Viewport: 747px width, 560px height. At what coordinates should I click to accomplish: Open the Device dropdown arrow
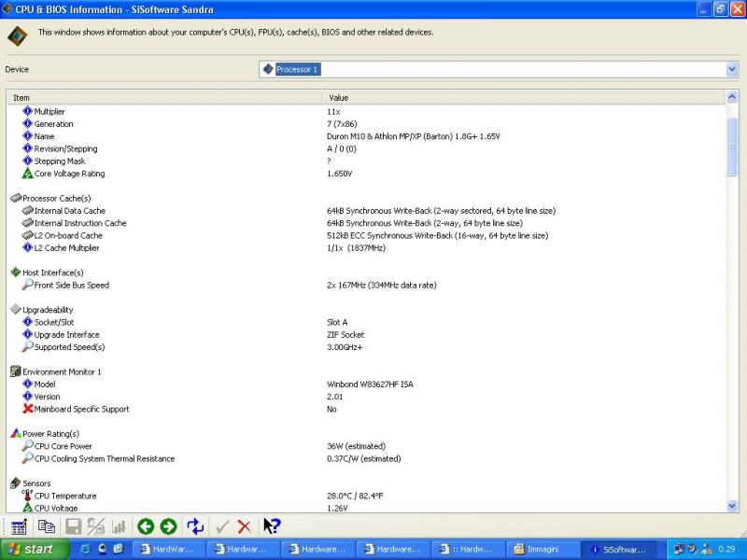pyautogui.click(x=732, y=69)
